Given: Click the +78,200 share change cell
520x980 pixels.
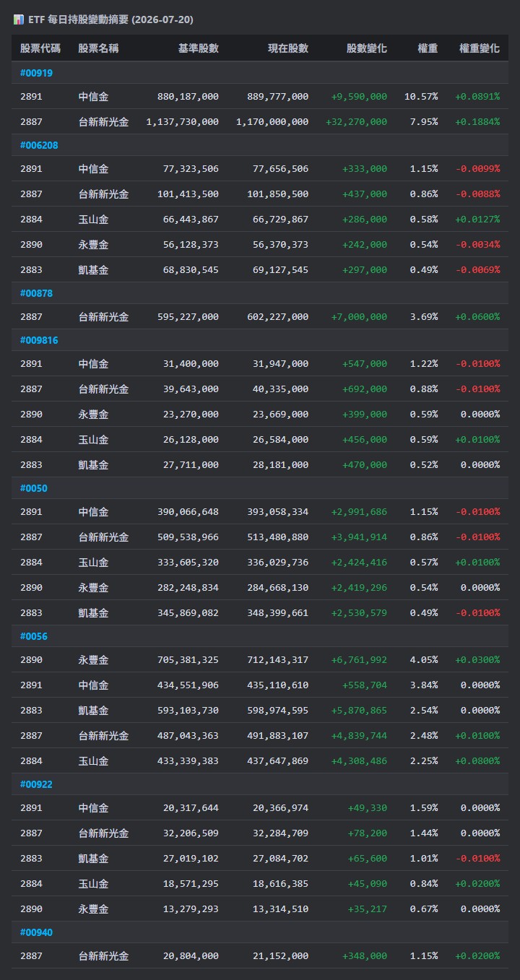Looking at the screenshot, I should 368,833.
